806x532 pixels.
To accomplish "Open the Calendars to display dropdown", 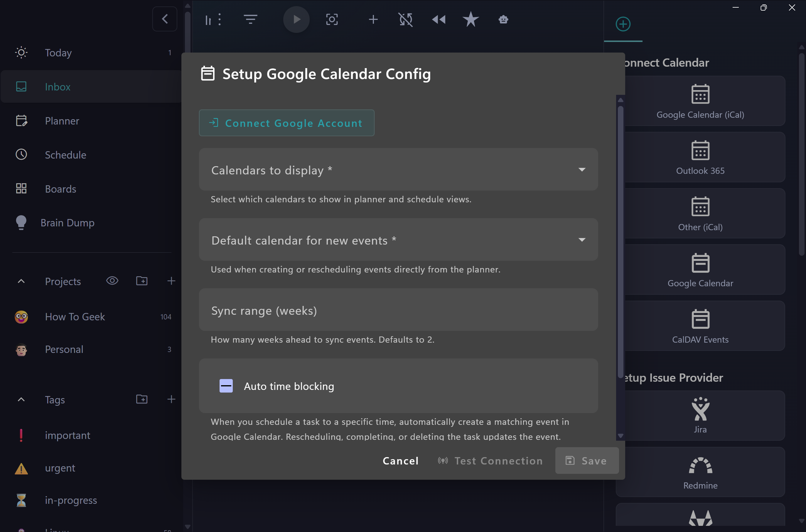I will (x=399, y=169).
